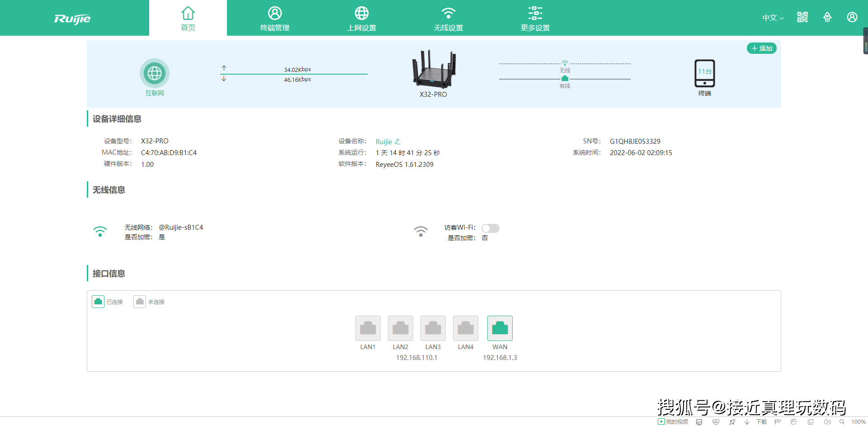The height and width of the screenshot is (426, 868).
Task: Click the Ruijie device name link
Action: click(x=384, y=142)
